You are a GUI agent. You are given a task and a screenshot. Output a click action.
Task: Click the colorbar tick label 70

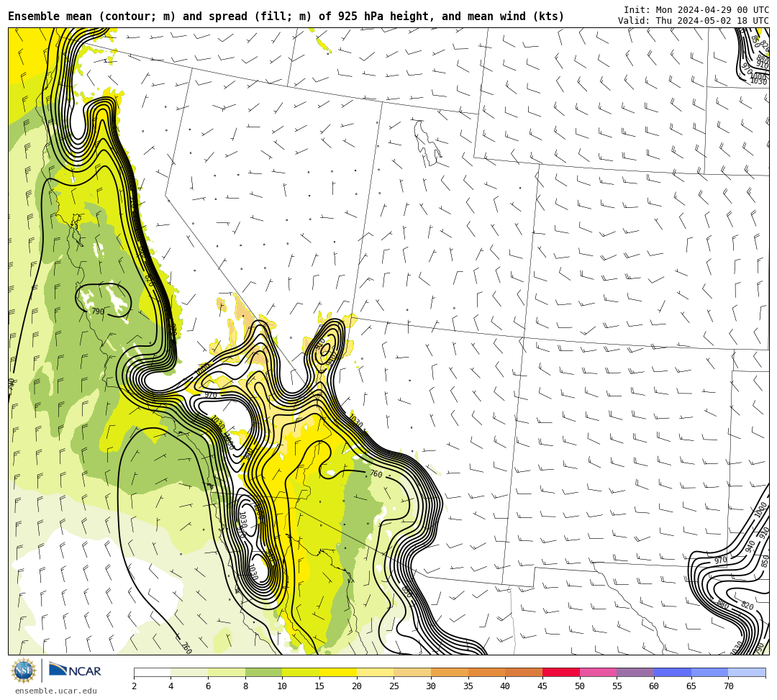[x=728, y=686]
